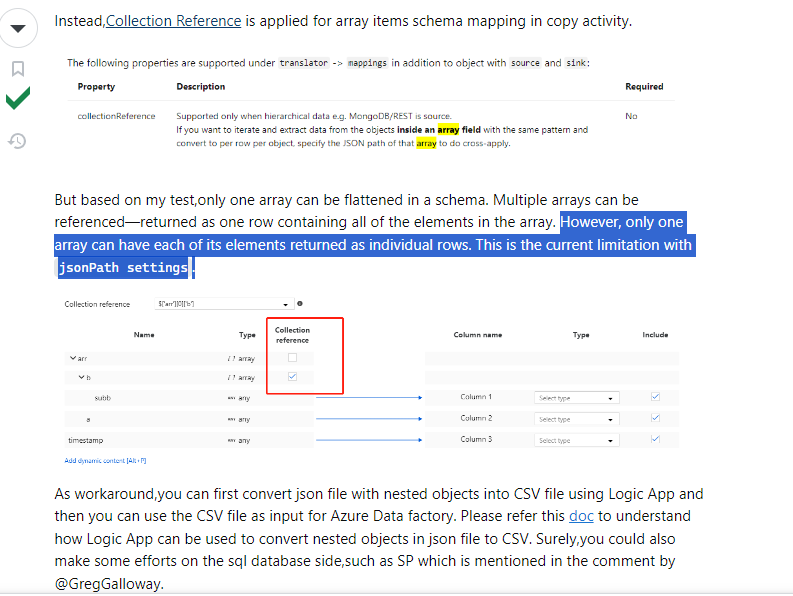Open Select type dropdown for Column 2
The image size is (793, 596).
point(577,419)
